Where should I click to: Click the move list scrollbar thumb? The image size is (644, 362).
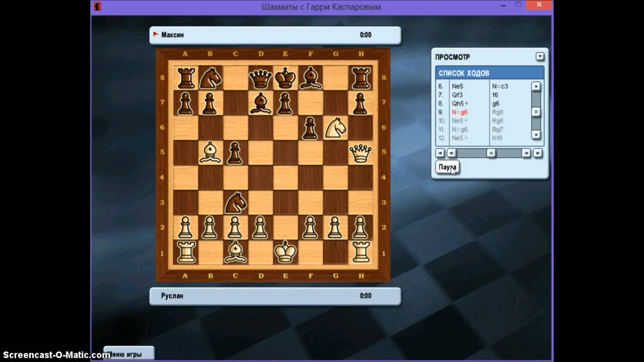[x=536, y=112]
